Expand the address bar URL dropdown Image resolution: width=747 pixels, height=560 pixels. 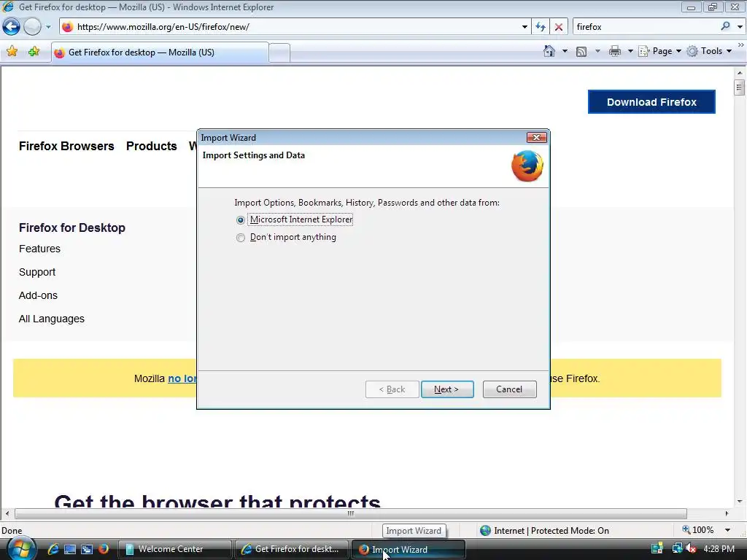click(525, 27)
